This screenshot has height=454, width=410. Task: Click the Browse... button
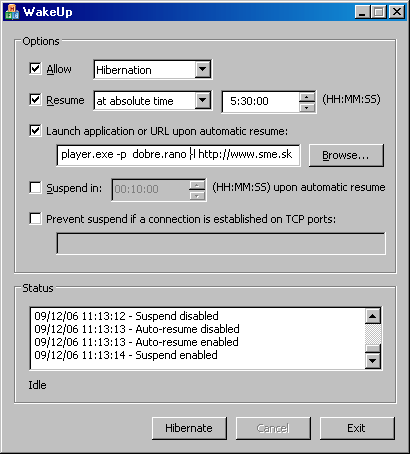[346, 155]
